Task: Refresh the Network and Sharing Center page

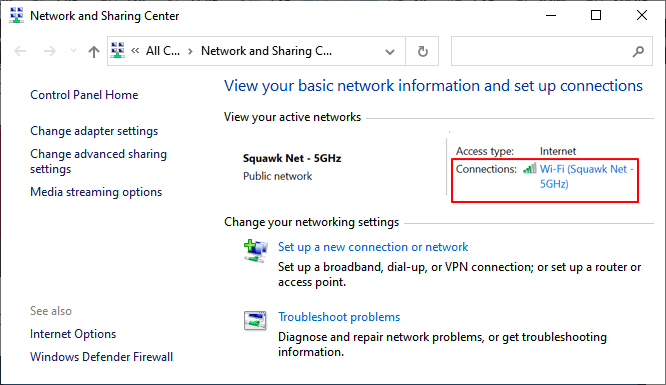Action: 422,51
